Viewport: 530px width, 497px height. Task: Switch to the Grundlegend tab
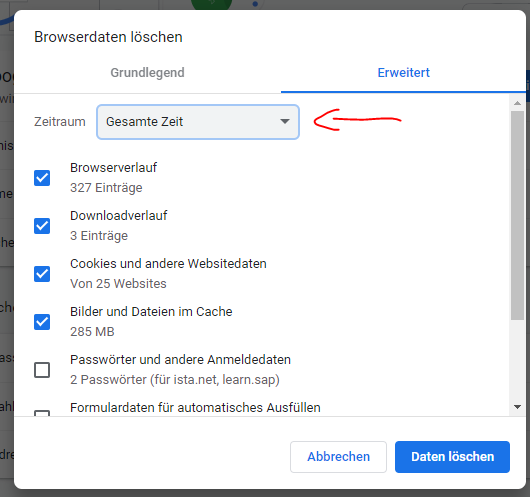pyautogui.click(x=147, y=73)
